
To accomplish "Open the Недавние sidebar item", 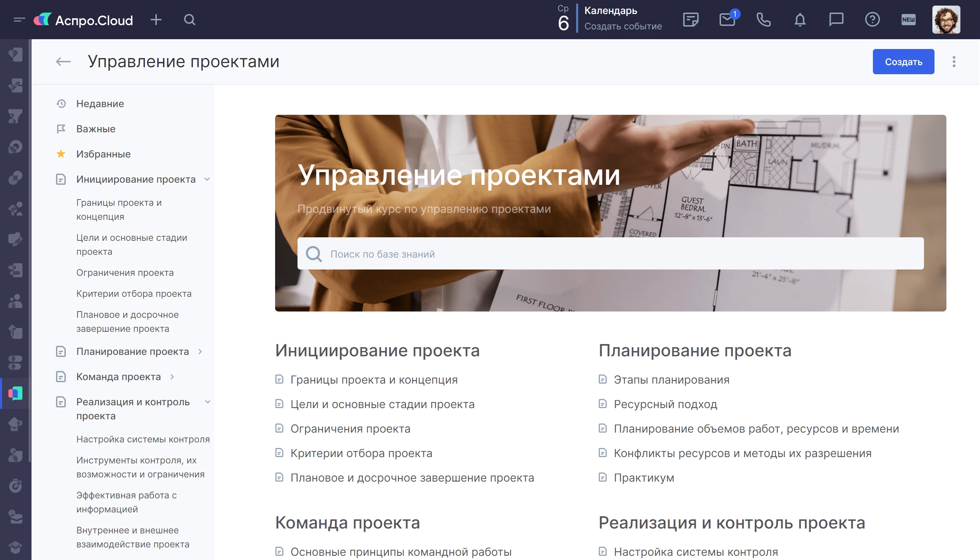I will [x=100, y=104].
